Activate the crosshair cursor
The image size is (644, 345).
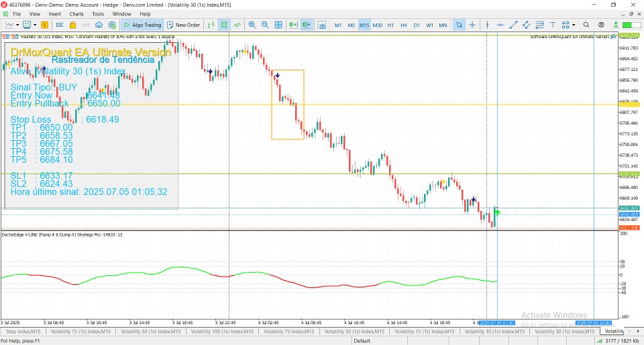coord(472,25)
